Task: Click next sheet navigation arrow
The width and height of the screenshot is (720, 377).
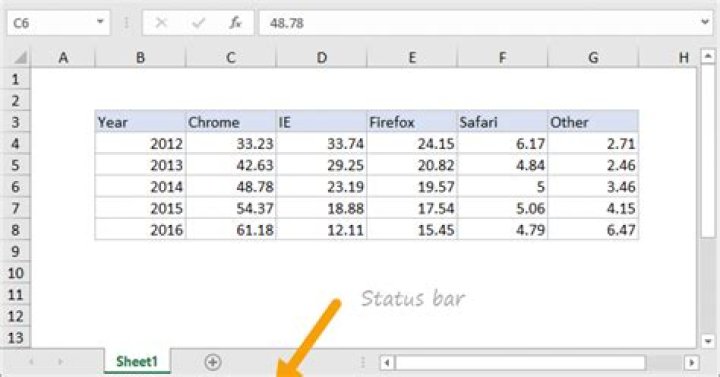Action: click(x=60, y=362)
